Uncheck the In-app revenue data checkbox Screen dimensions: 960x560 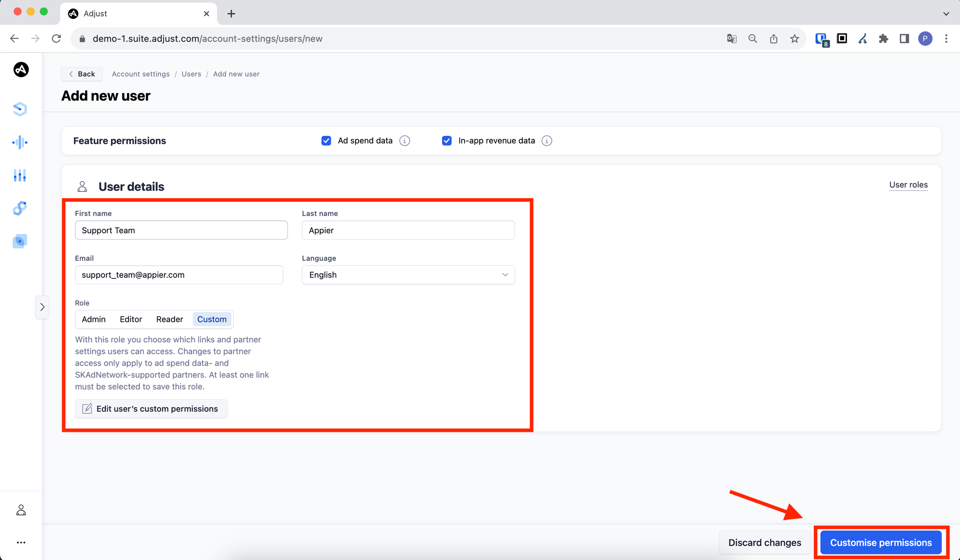(x=447, y=141)
